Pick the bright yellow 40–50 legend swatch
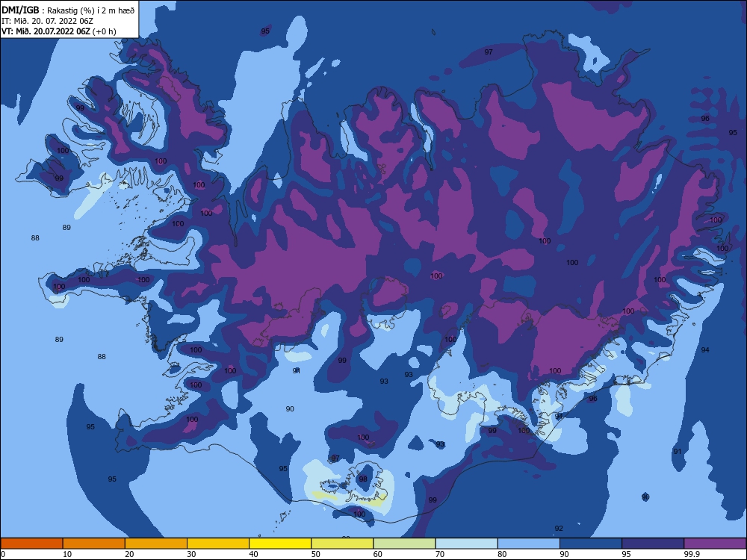 pos(280,544)
